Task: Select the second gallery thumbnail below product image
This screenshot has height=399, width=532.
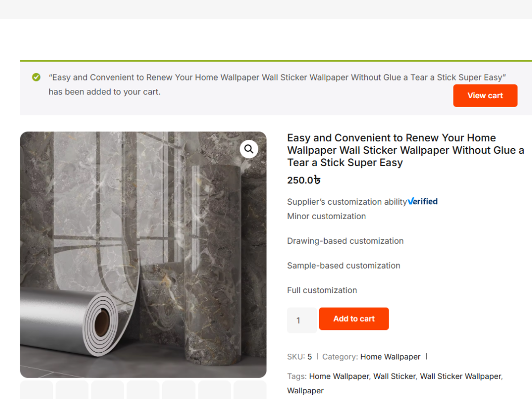Action: pos(72,390)
